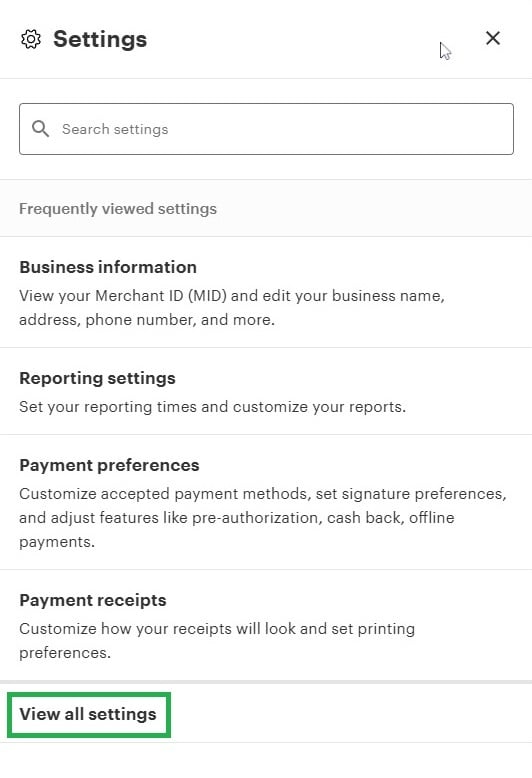
Task: Click the magnifying glass search icon
Action: click(x=41, y=129)
